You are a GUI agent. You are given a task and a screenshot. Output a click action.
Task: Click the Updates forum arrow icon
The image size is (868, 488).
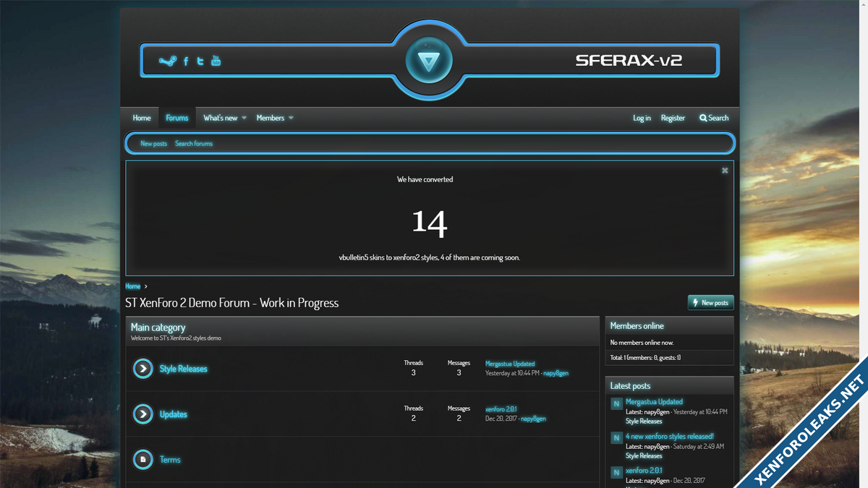(143, 414)
